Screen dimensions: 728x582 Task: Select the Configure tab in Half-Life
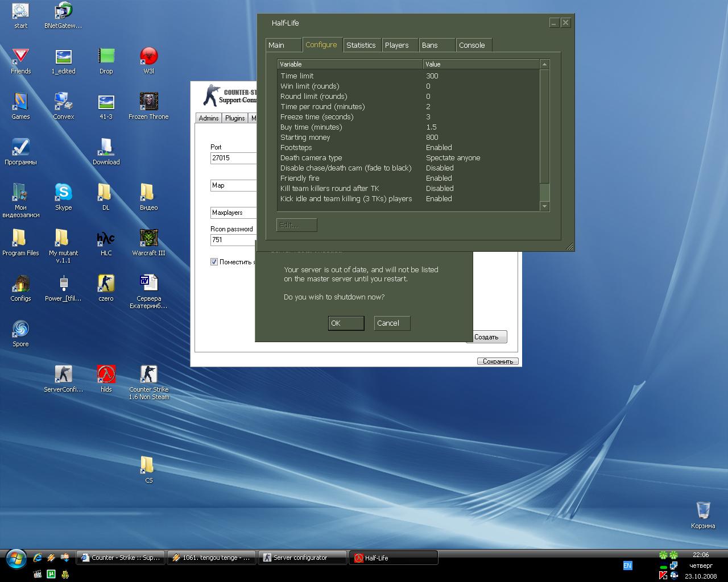click(x=321, y=44)
